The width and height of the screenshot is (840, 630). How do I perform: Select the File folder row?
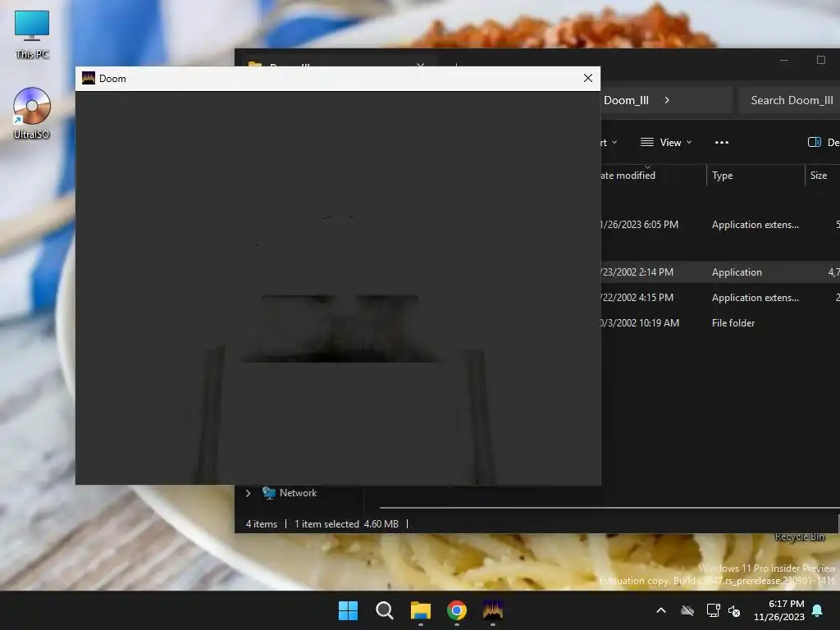click(x=720, y=323)
